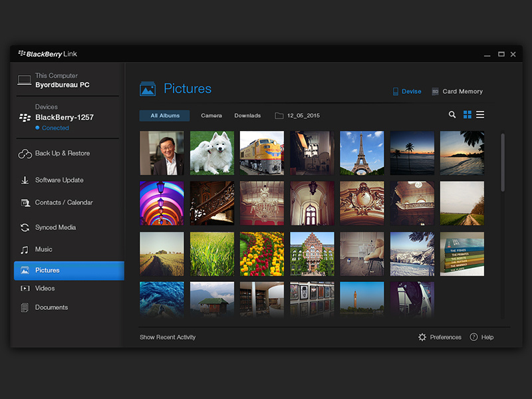This screenshot has width=532, height=399.
Task: Go to Software Update
Action: (59, 180)
